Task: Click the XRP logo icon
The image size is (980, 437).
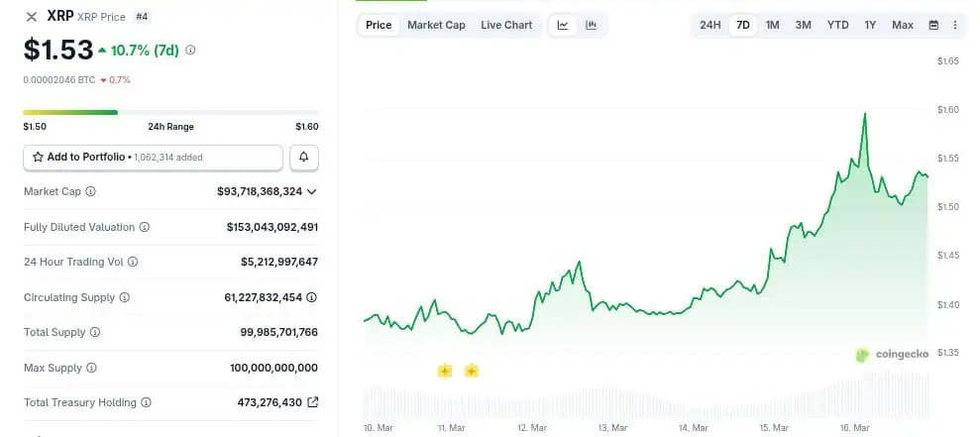Action: point(32,17)
